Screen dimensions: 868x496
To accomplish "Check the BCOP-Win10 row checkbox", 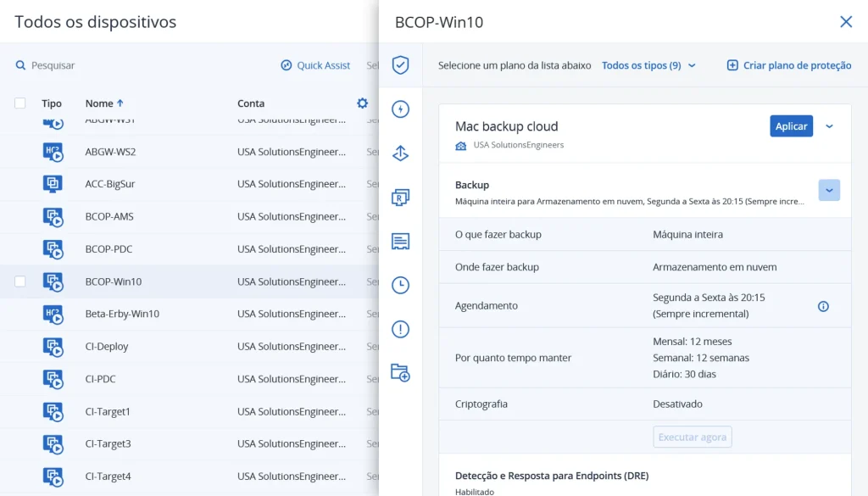I will [x=20, y=281].
